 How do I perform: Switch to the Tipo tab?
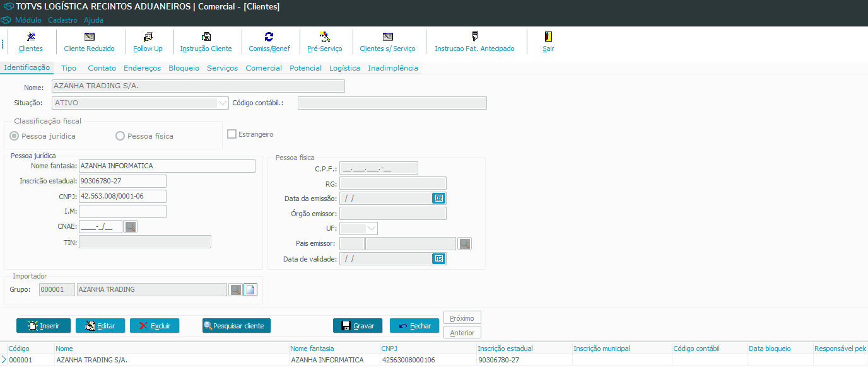pyautogui.click(x=69, y=68)
